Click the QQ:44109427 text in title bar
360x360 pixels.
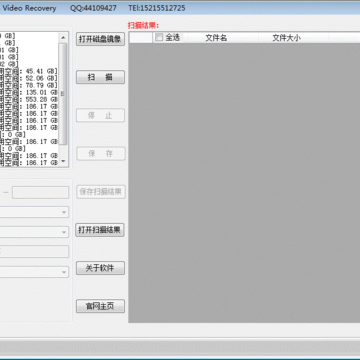point(93,8)
